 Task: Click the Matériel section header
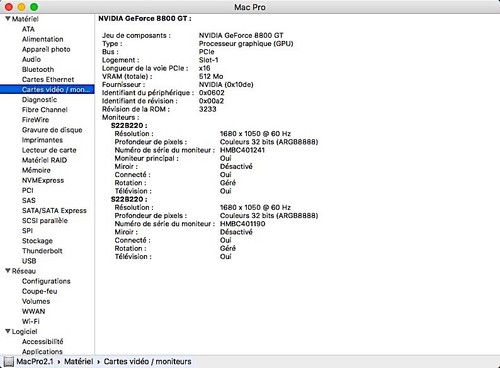25,19
